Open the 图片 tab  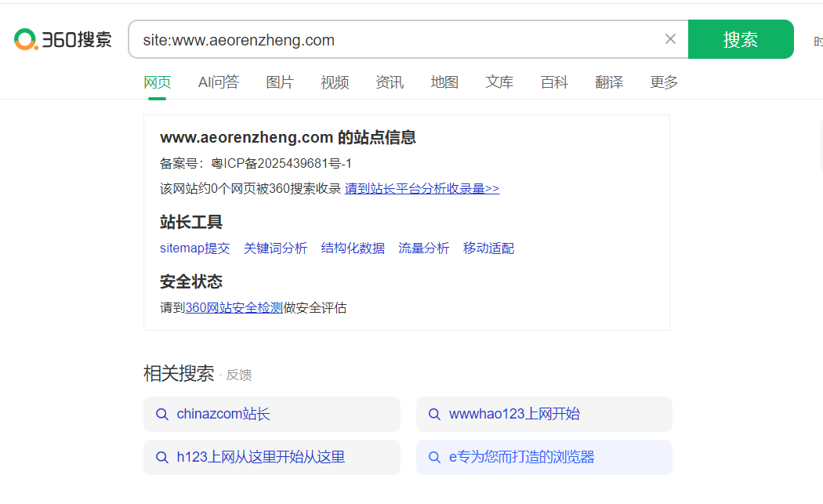[280, 82]
